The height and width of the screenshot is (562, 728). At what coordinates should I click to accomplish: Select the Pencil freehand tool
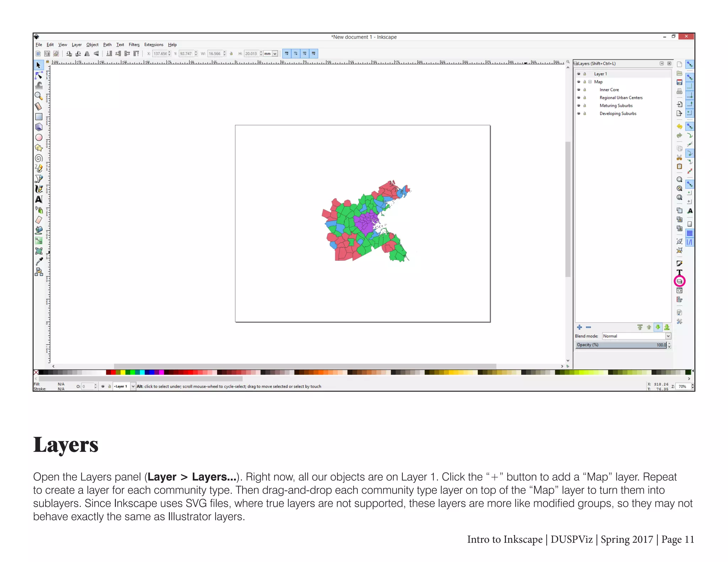tap(38, 168)
